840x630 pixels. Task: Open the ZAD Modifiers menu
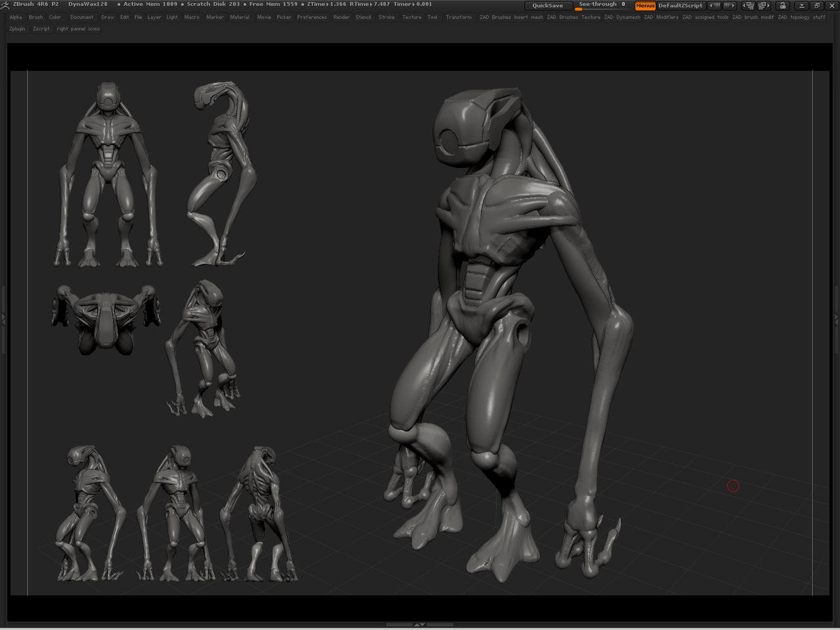pos(661,17)
